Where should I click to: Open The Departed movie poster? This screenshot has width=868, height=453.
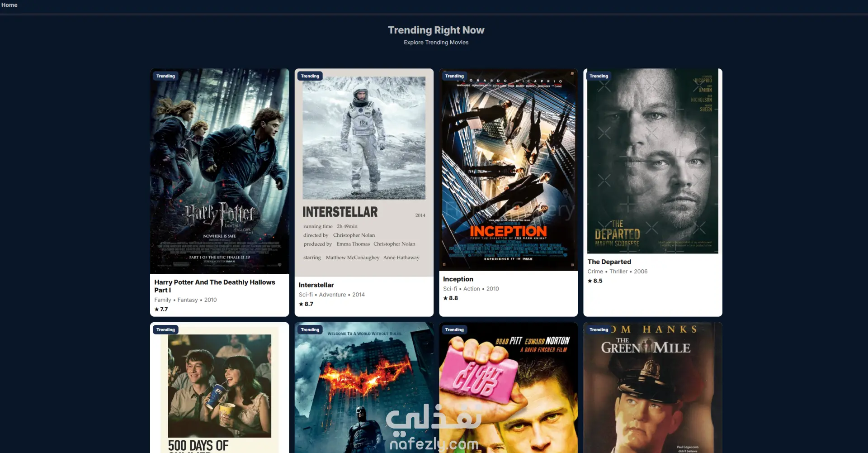(653, 161)
